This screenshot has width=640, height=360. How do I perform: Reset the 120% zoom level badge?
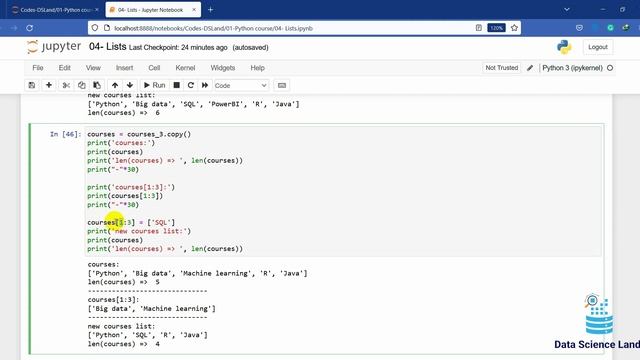[496, 28]
